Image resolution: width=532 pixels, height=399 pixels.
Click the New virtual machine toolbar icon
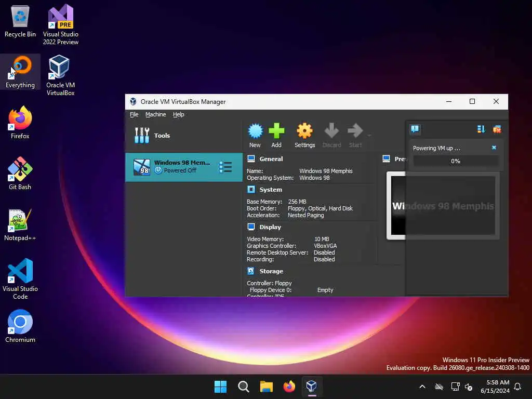255,136
